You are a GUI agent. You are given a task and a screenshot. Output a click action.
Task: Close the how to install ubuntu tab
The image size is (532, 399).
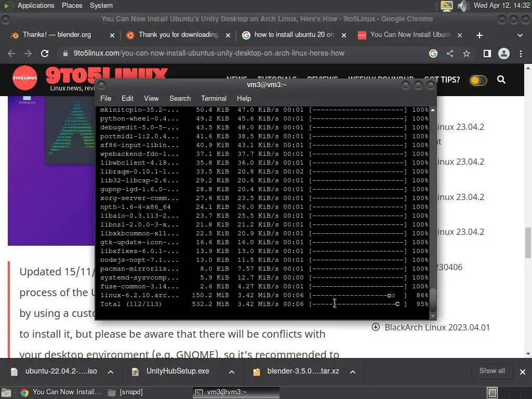344,35
